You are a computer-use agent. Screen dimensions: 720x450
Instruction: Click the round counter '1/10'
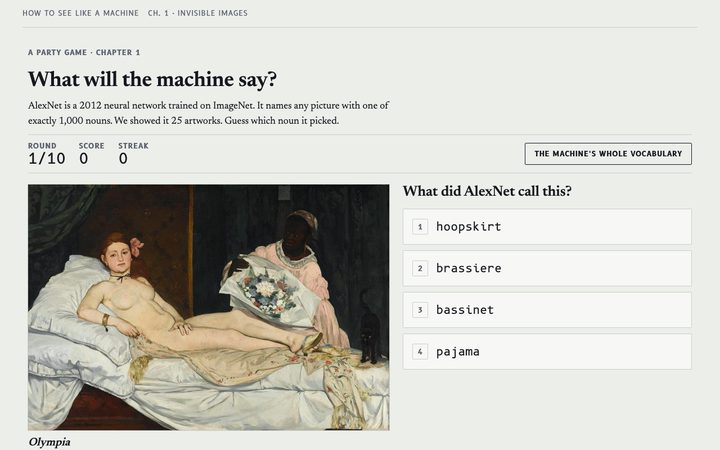(x=46, y=159)
